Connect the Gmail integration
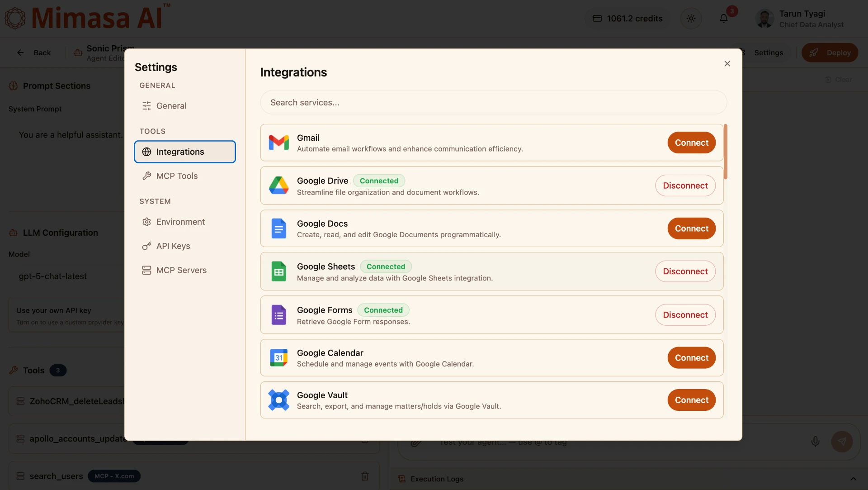The image size is (868, 490). pyautogui.click(x=691, y=143)
